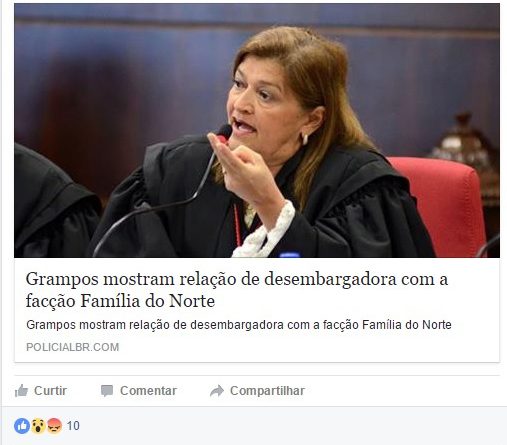Share the post via Compartilhar text
Image resolution: width=507 pixels, height=445 pixels.
pyautogui.click(x=267, y=391)
